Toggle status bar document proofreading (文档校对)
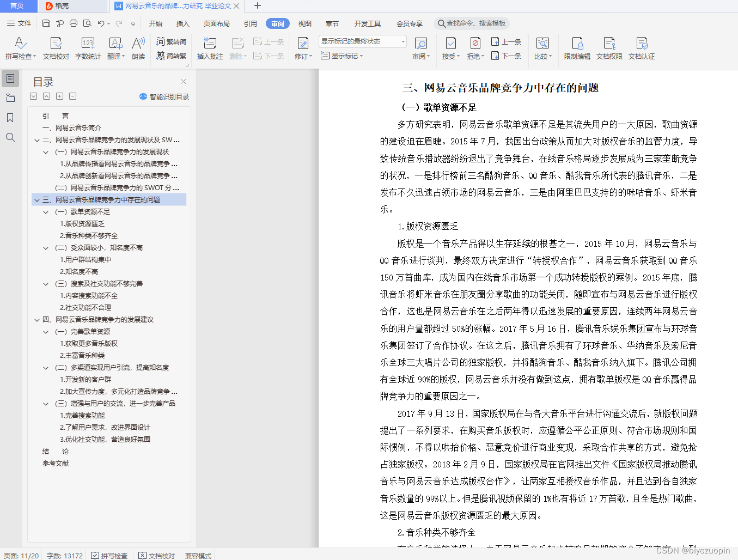738x560 pixels. tap(157, 556)
